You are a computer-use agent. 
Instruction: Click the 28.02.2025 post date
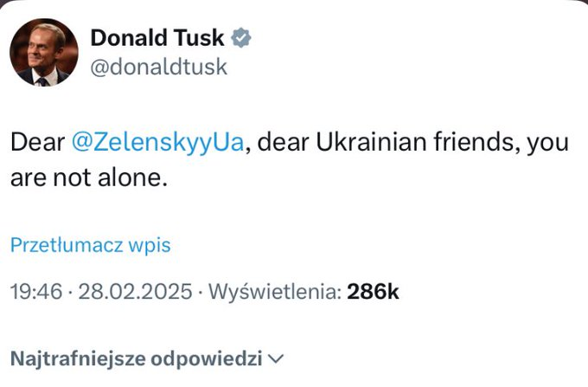click(x=133, y=292)
